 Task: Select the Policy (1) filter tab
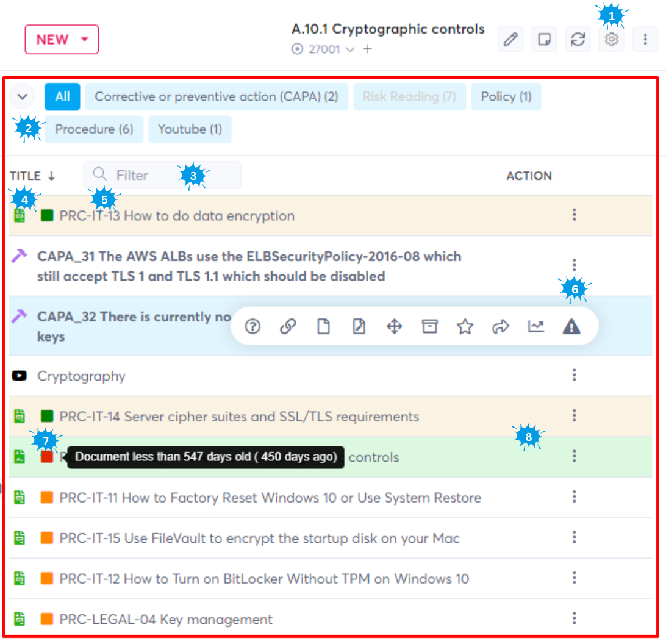click(506, 97)
